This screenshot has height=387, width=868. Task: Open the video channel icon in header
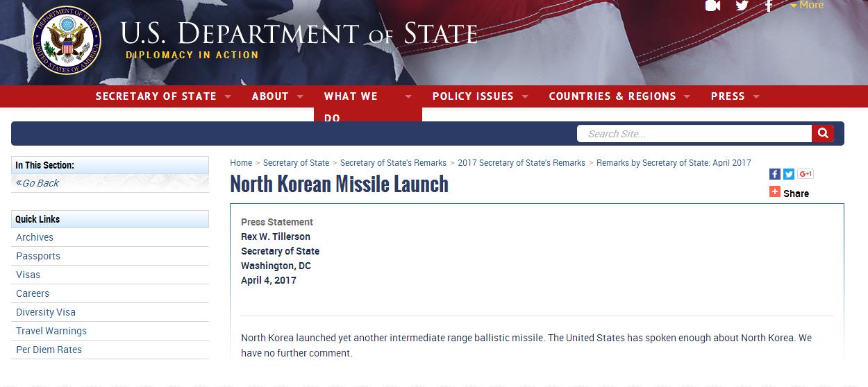tap(712, 6)
